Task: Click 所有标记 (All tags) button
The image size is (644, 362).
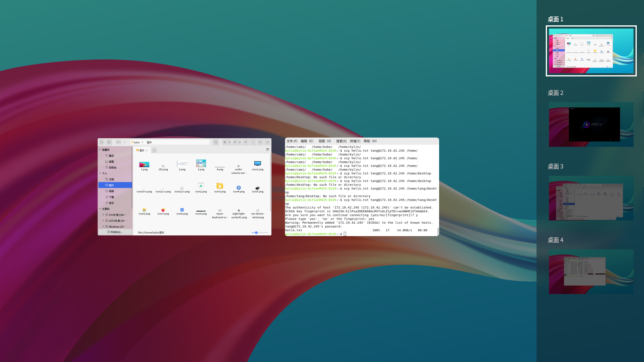Action: coord(115,232)
